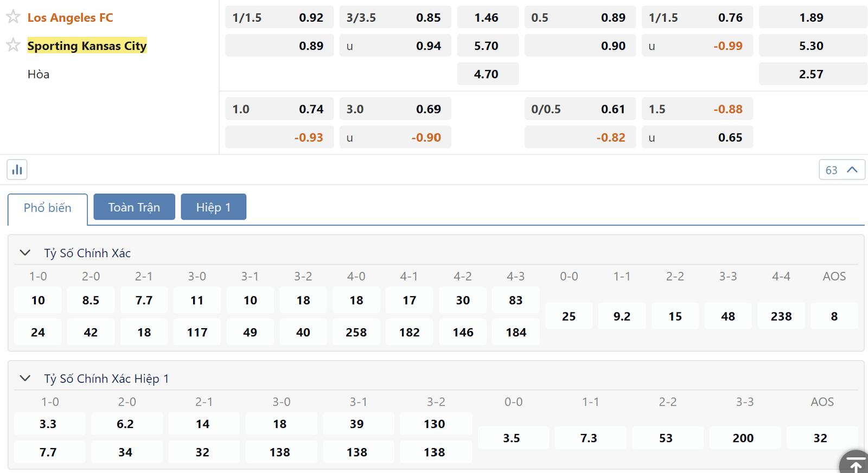The height and width of the screenshot is (473, 868).
Task: Open Los Angeles FC team link
Action: (x=71, y=17)
